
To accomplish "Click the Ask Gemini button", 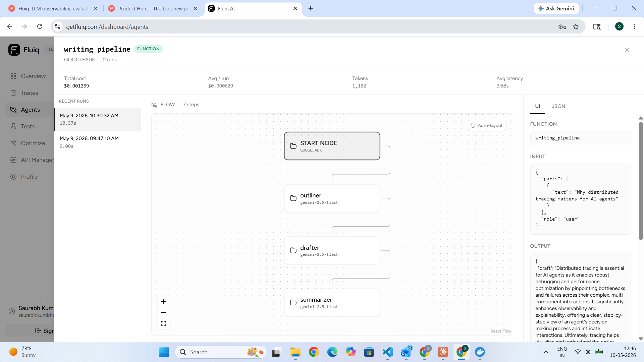I will click(556, 8).
